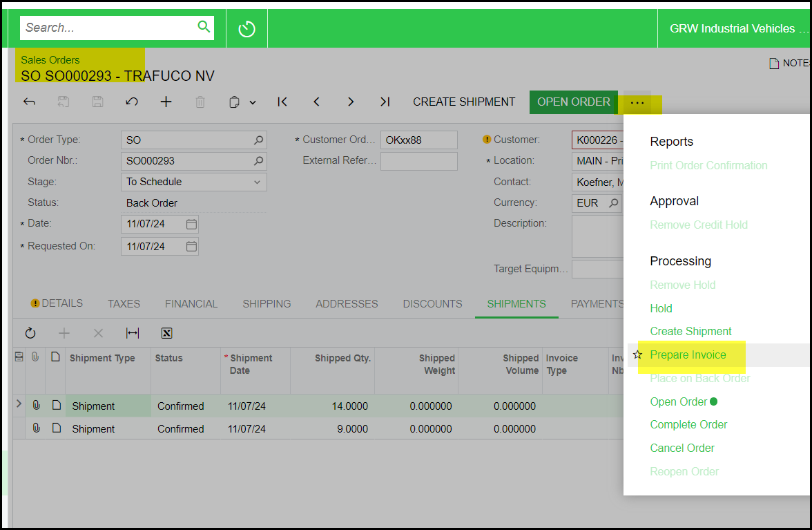Expand the Stage dropdown

(257, 182)
